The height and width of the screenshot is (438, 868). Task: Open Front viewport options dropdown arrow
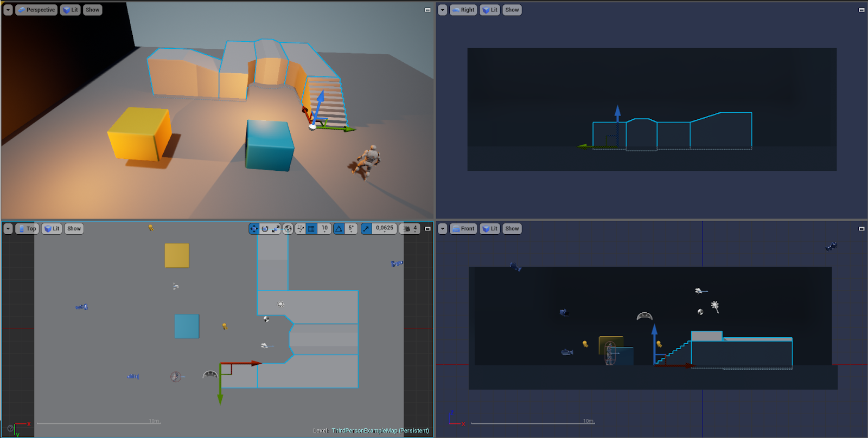442,229
